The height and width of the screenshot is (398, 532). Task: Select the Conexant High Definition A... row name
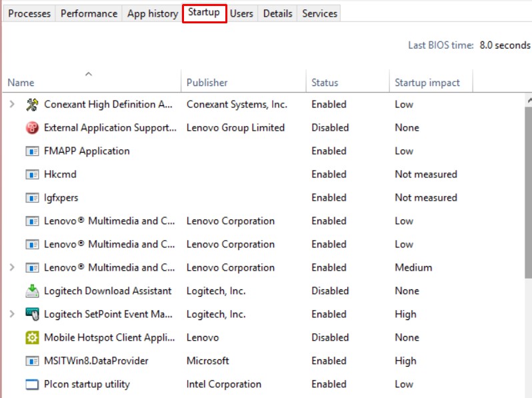click(x=108, y=104)
